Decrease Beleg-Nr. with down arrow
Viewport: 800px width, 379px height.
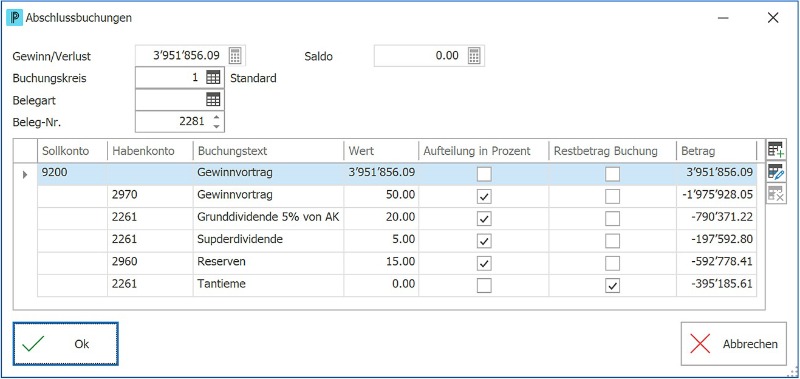coord(216,126)
